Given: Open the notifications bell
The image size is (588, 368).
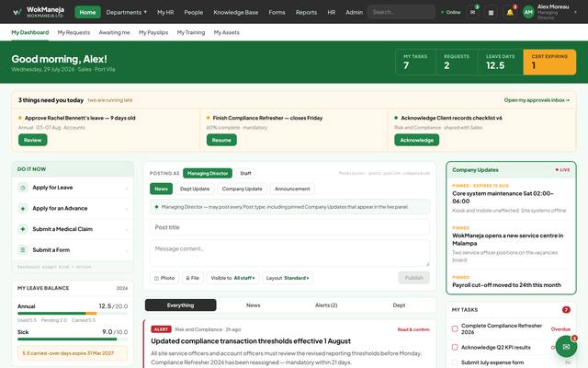Looking at the screenshot, I should (x=510, y=12).
